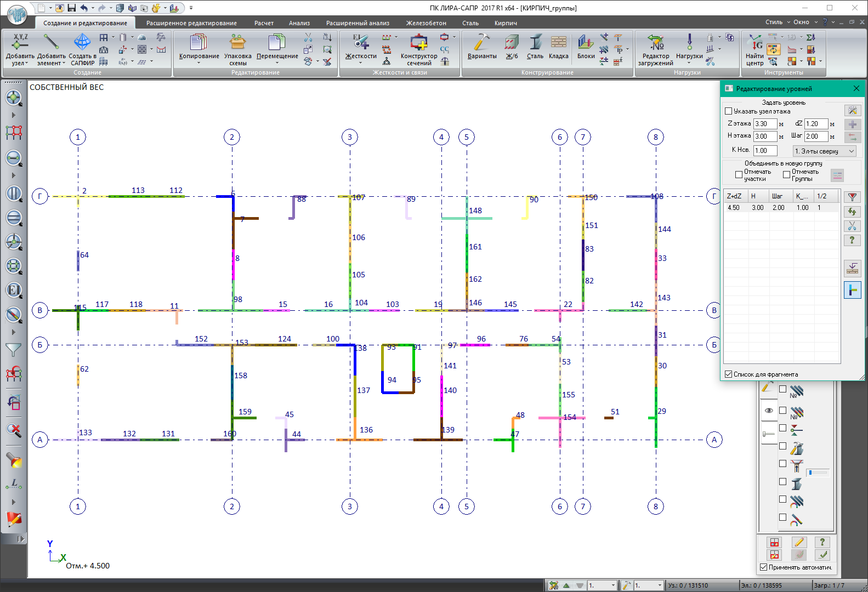Viewport: 868px width, 592px height.
Task: Enable the Указать узел этажа checkbox
Action: pyautogui.click(x=729, y=111)
